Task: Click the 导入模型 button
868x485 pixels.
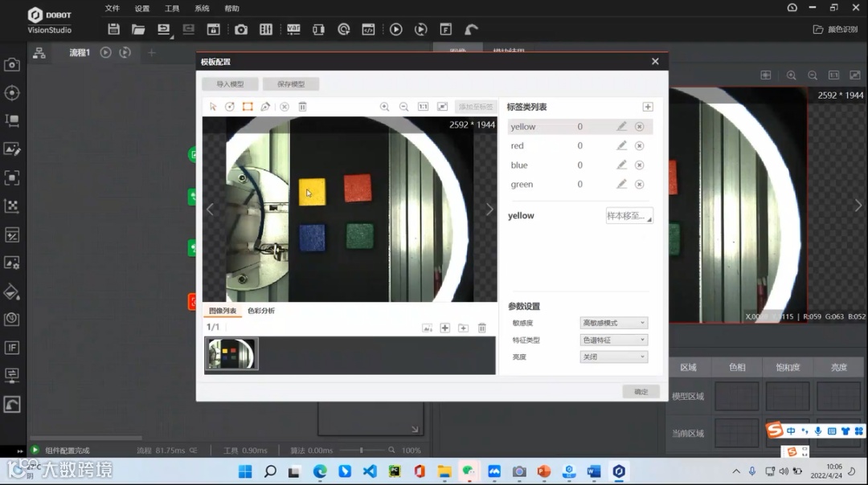Action: coord(231,84)
